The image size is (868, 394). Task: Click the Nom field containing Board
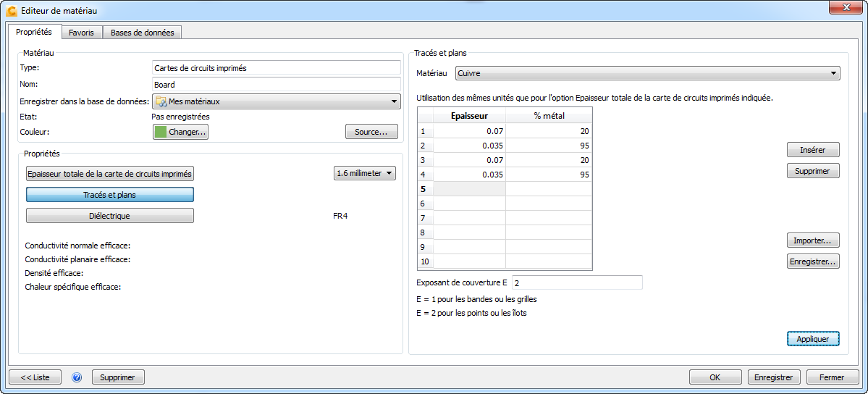coord(276,85)
